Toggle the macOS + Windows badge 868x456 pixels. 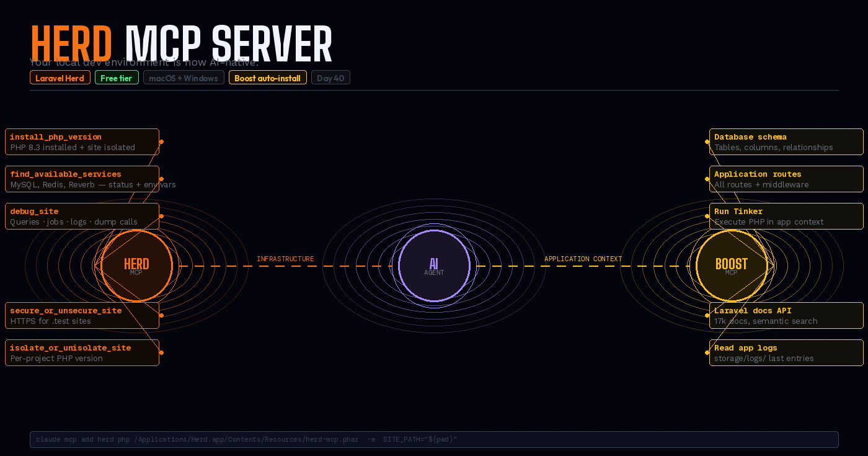(x=184, y=78)
